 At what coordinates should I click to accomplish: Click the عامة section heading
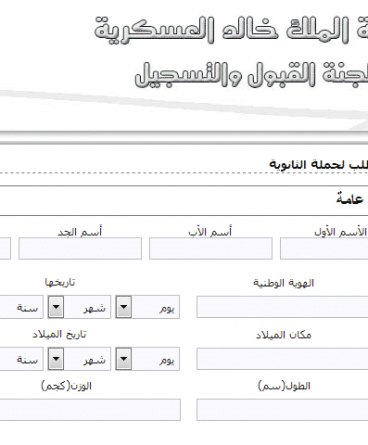tap(350, 199)
